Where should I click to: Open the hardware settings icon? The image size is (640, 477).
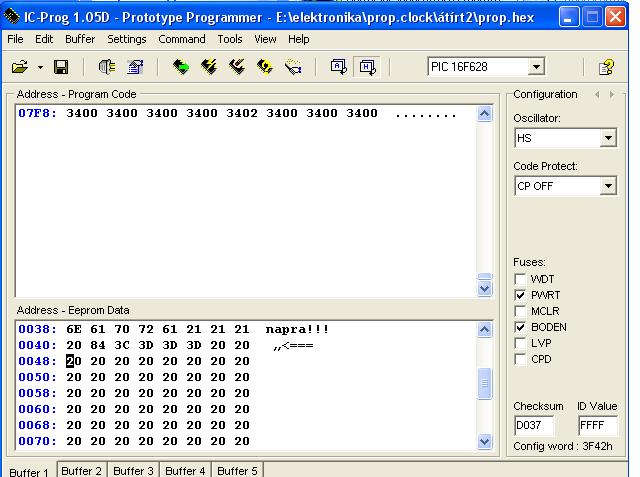(107, 67)
